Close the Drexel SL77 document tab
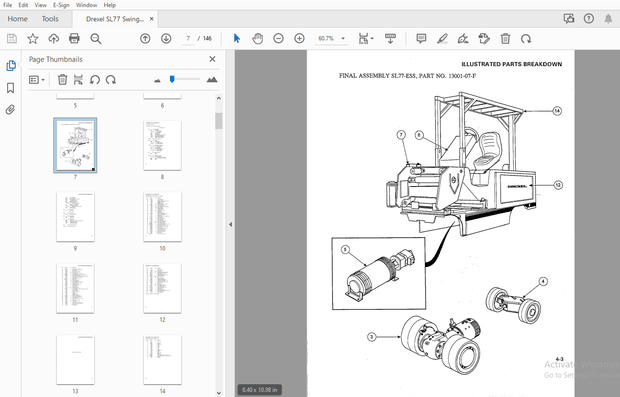The image size is (620, 397). coord(151,19)
